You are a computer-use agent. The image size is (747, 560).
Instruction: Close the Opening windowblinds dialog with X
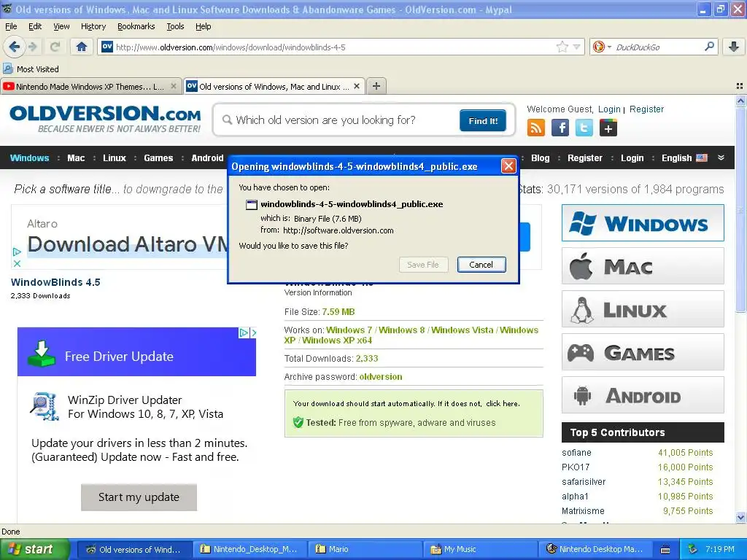[508, 166]
